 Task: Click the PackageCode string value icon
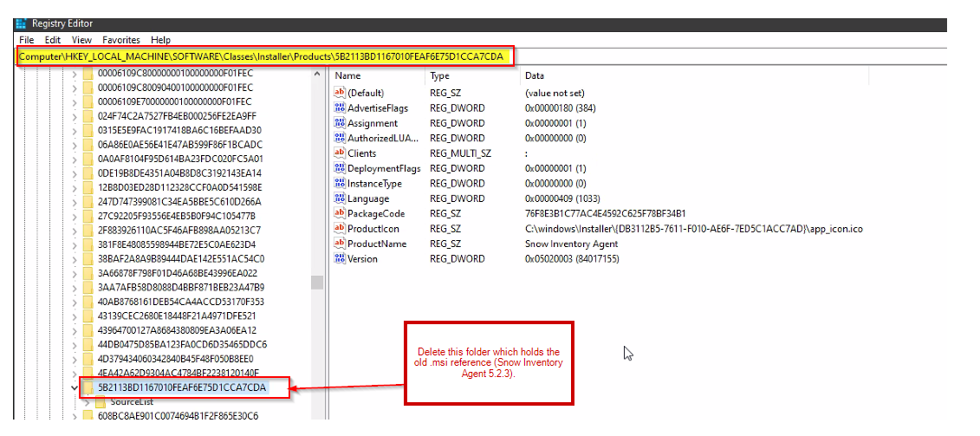coord(340,213)
